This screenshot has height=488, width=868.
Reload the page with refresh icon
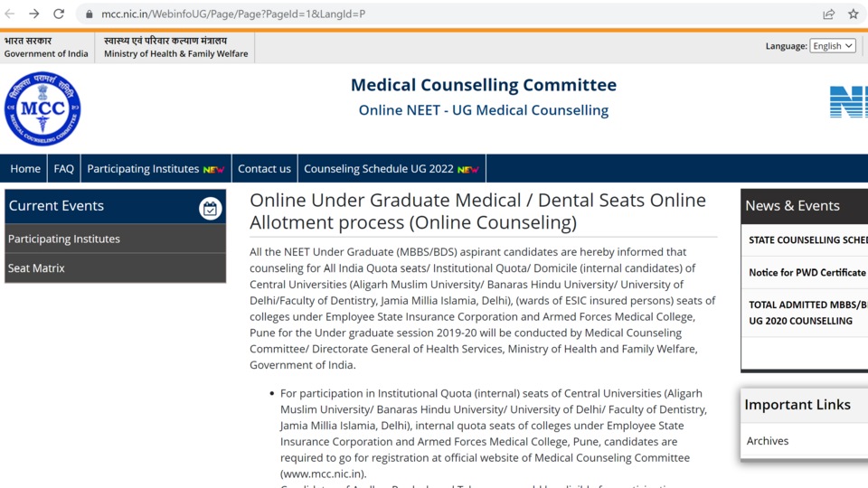[59, 14]
